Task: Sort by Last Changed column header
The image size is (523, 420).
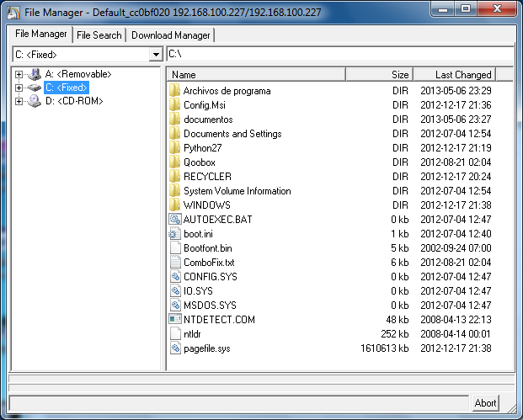Action: click(x=463, y=75)
